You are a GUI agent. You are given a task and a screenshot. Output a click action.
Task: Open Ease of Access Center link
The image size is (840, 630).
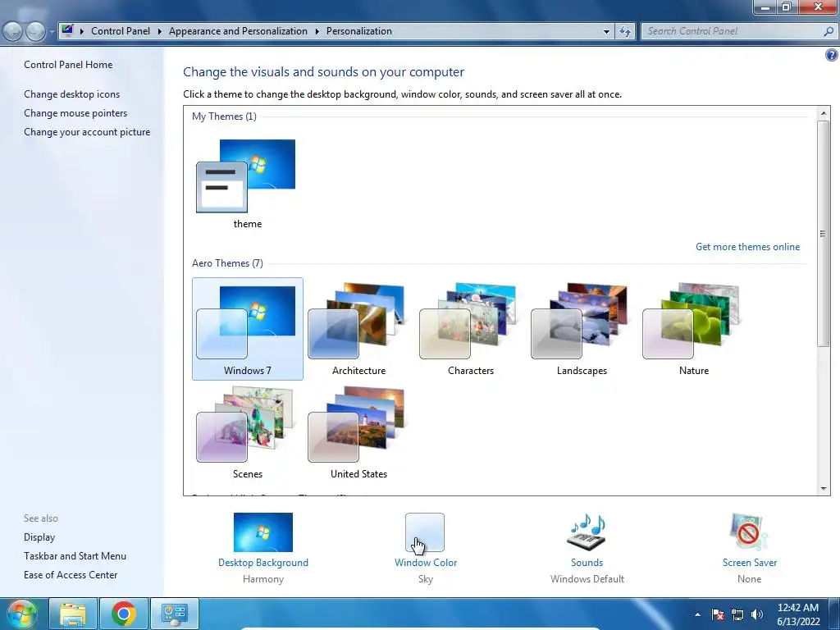point(71,575)
